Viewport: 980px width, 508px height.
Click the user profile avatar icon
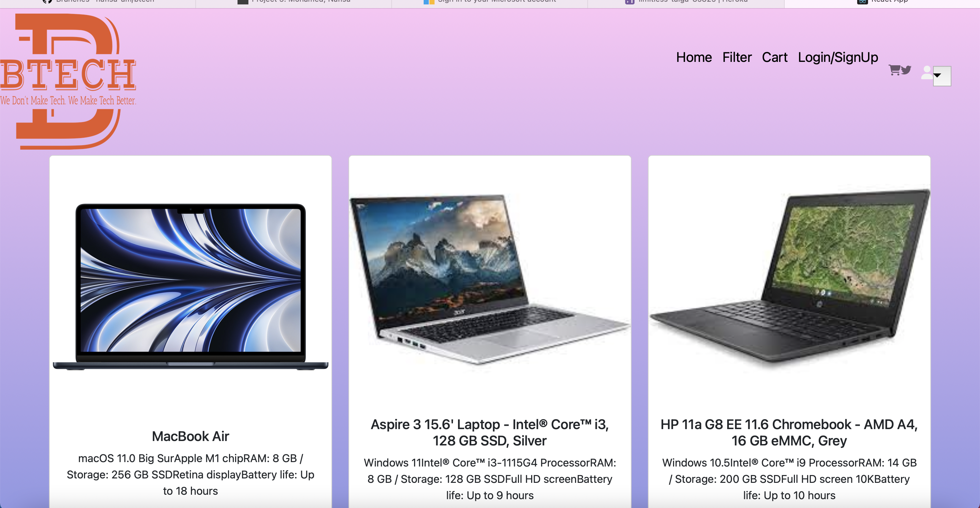927,72
